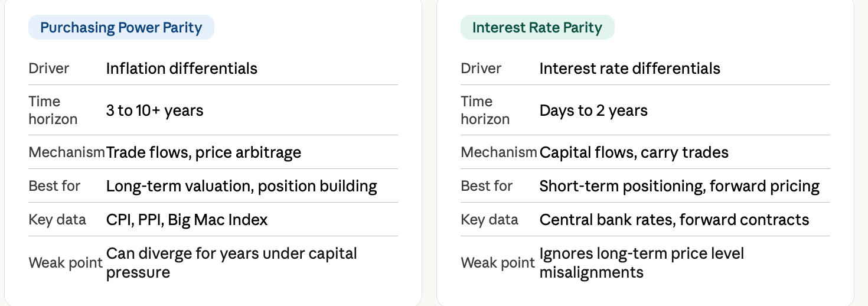Click the Best for label in right card
Viewport: 868px width, 306px height.
point(487,186)
